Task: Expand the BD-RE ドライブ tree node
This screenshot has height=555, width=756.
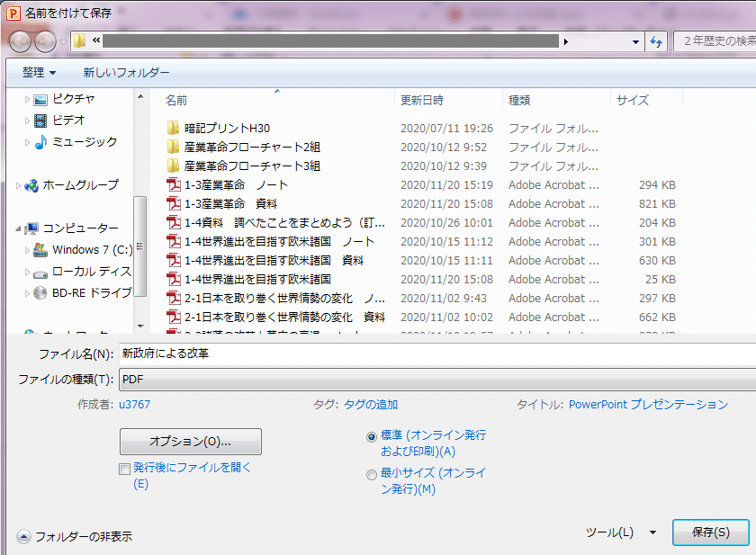Action: tap(27, 293)
